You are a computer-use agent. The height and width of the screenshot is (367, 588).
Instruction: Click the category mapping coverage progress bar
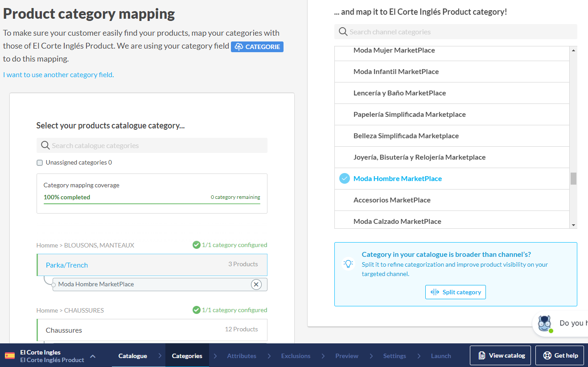(x=152, y=204)
